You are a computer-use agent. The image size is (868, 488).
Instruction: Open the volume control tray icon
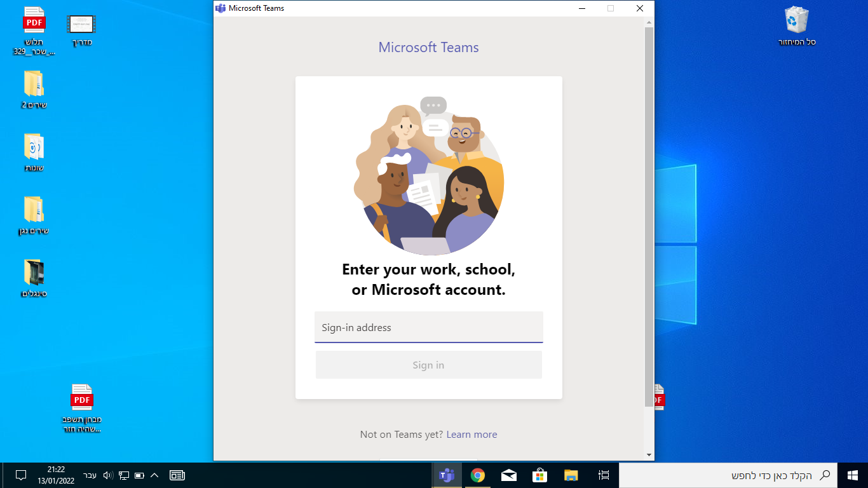point(107,475)
